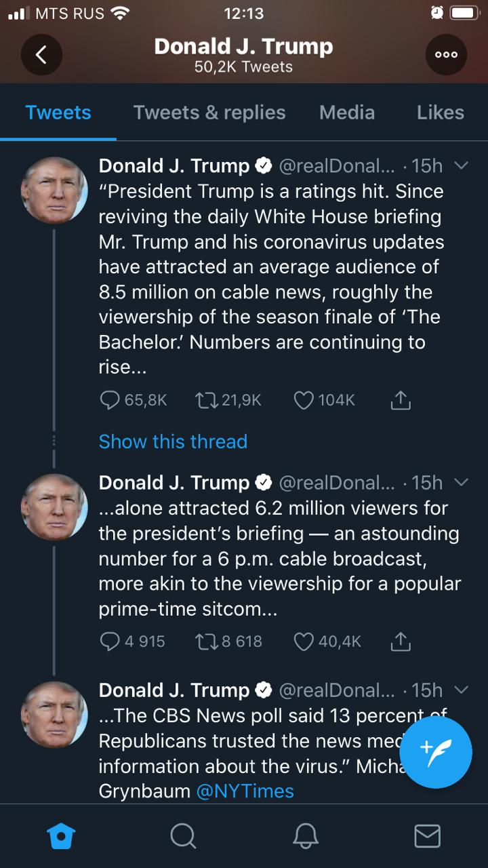The width and height of the screenshot is (488, 868).
Task: Like the tweet with 104K likes
Action: [304, 400]
